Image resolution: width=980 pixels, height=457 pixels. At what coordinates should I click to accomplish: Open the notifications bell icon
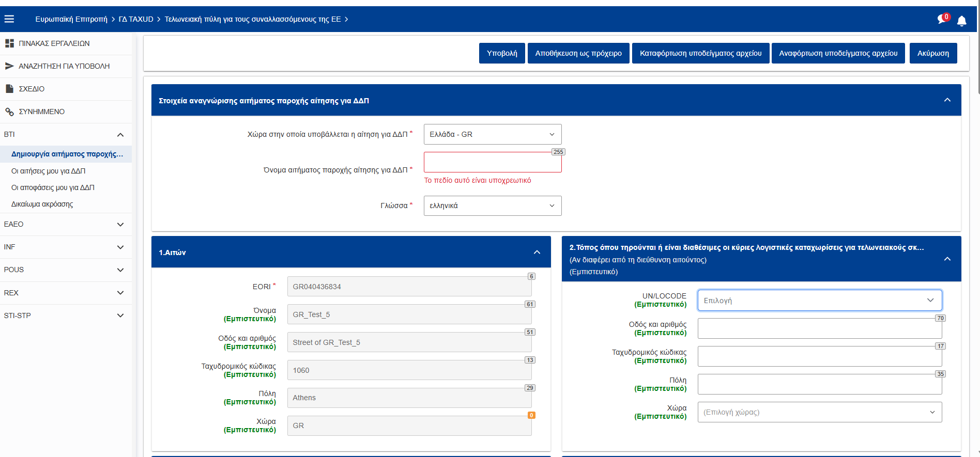[x=961, y=21]
